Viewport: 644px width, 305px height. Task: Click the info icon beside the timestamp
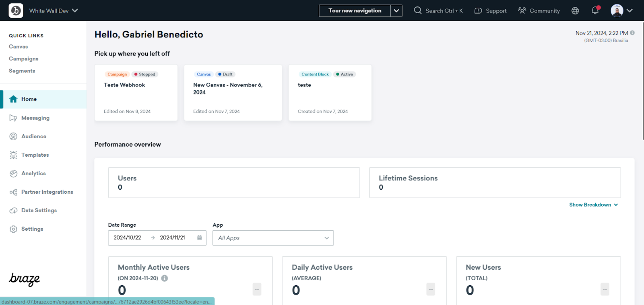pos(632,33)
